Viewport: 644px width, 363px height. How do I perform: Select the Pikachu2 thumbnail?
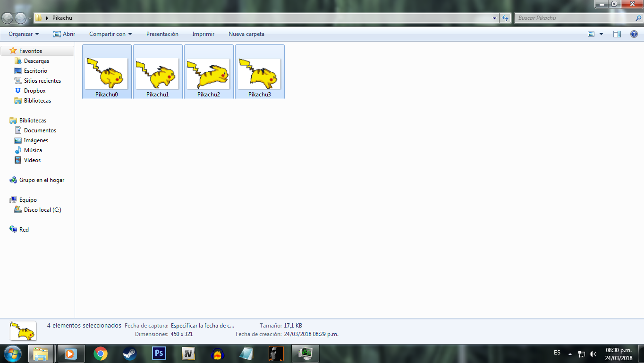coord(209,73)
